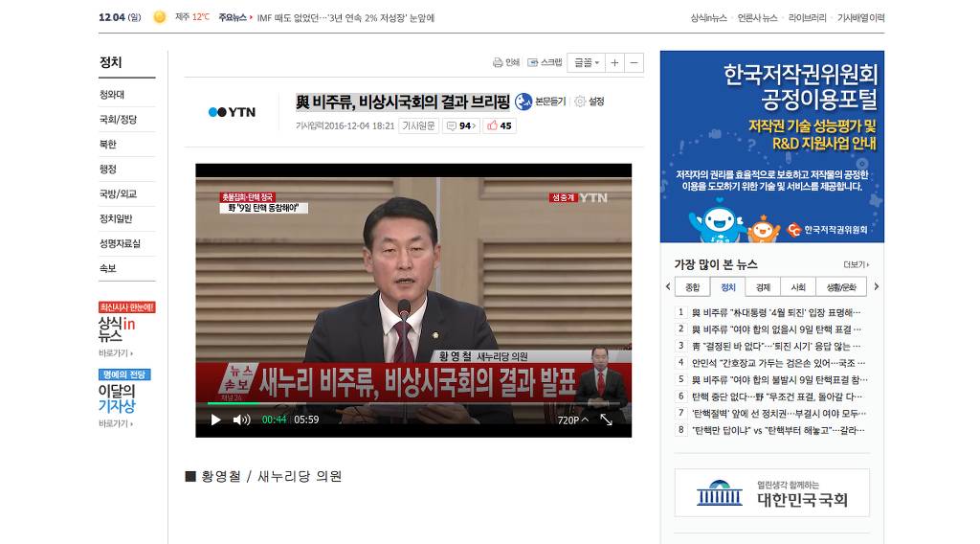980x544 pixels.
Task: Select the 종합 tab in most-viewed news
Action: coord(693,287)
